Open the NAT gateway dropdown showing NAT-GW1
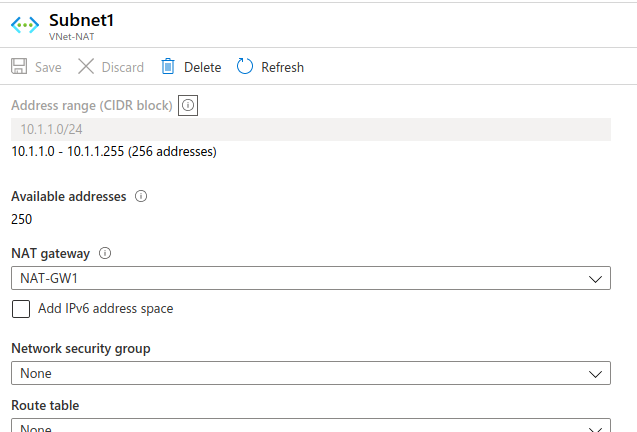Screen dimensions: 637x432 click(311, 278)
